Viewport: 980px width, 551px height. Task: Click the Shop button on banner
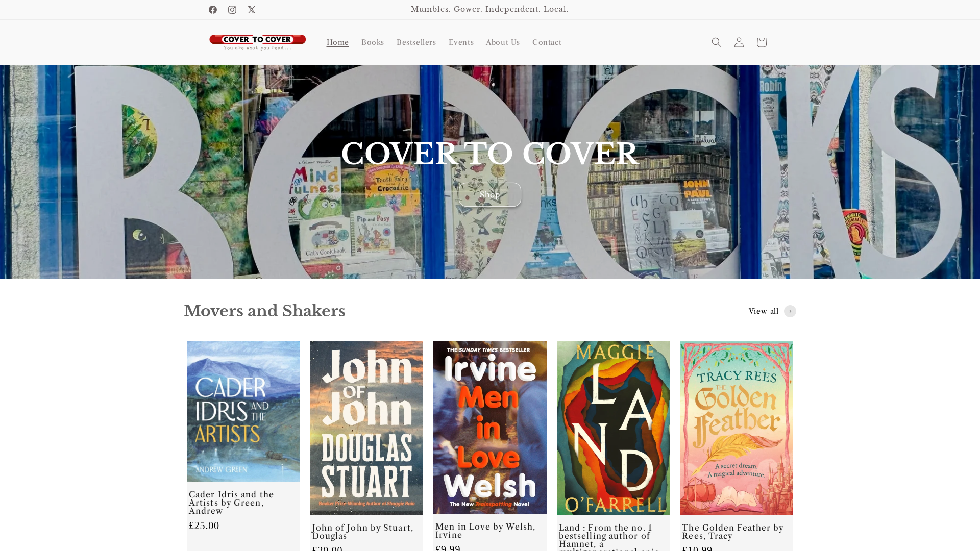click(x=490, y=195)
